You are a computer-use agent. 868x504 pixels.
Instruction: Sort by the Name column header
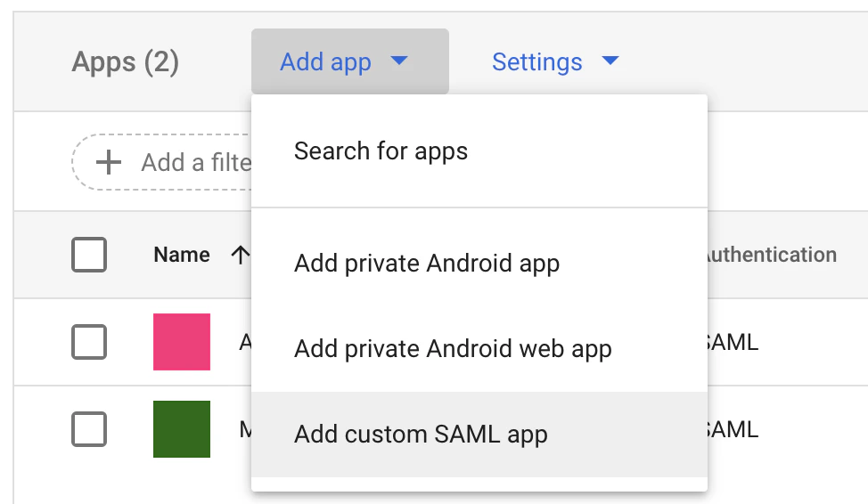coord(182,255)
